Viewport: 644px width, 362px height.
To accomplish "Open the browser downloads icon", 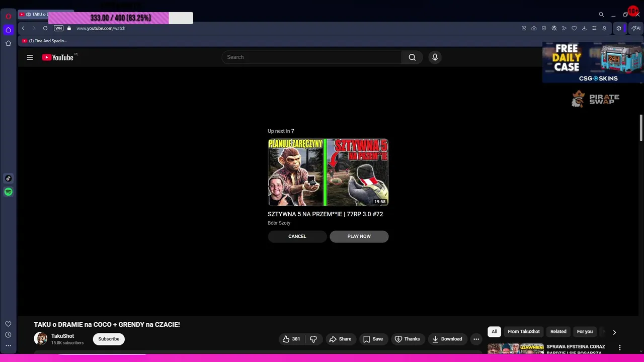I will (x=584, y=28).
